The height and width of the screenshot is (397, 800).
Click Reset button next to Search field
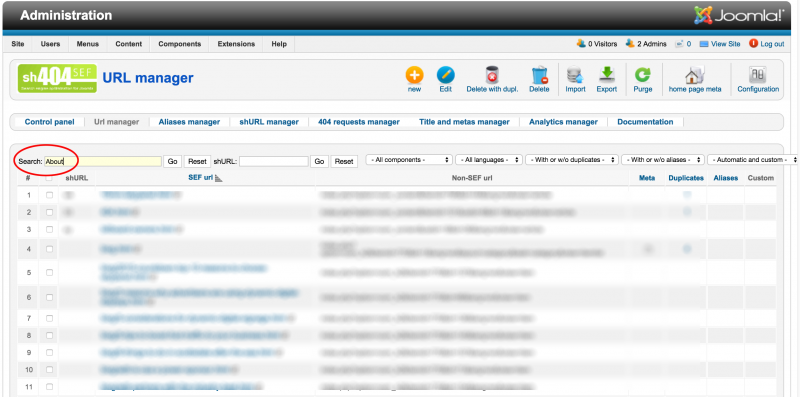[197, 161]
